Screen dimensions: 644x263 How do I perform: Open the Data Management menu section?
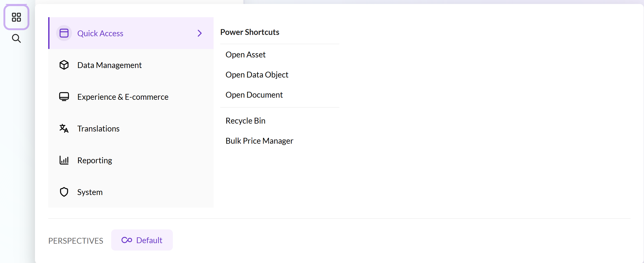tap(109, 65)
